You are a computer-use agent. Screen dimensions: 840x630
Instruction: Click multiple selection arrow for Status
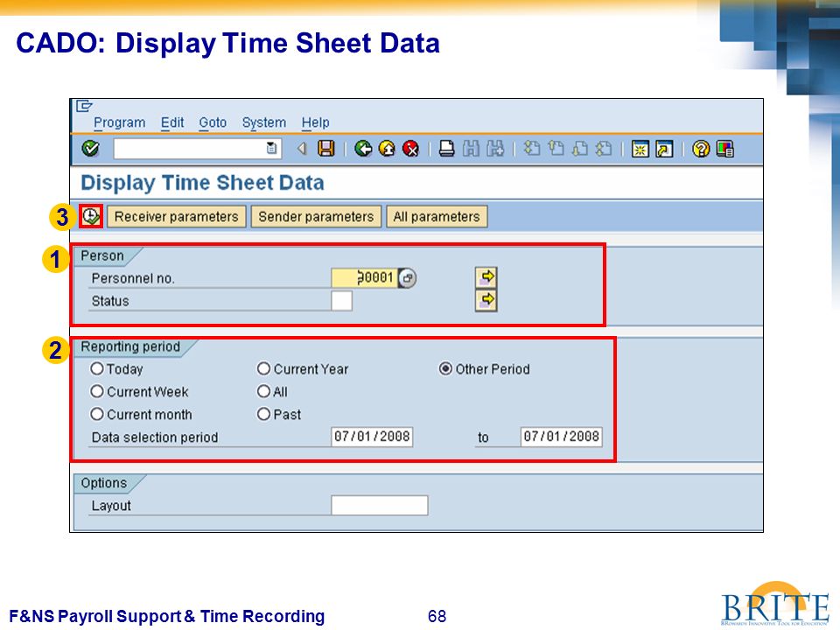tap(486, 300)
